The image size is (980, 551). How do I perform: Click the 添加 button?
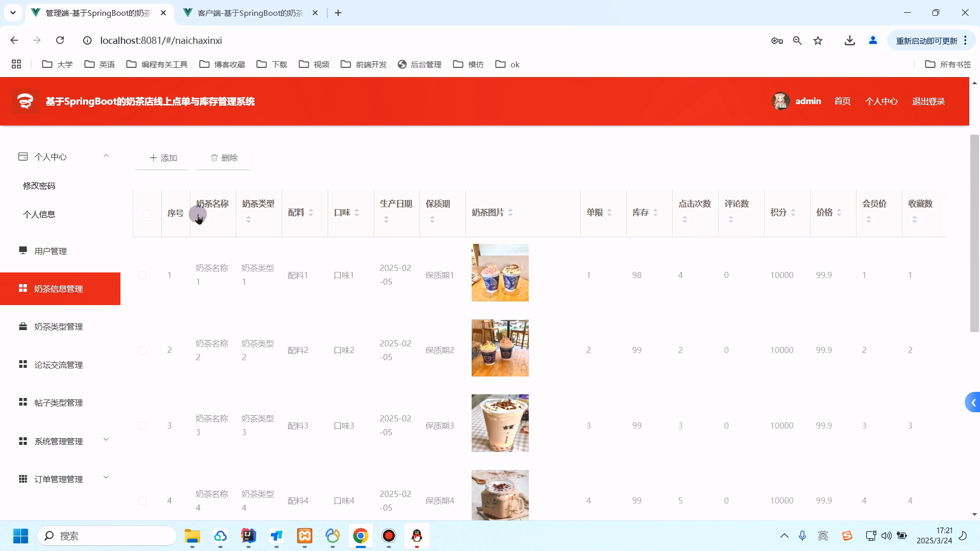point(162,158)
